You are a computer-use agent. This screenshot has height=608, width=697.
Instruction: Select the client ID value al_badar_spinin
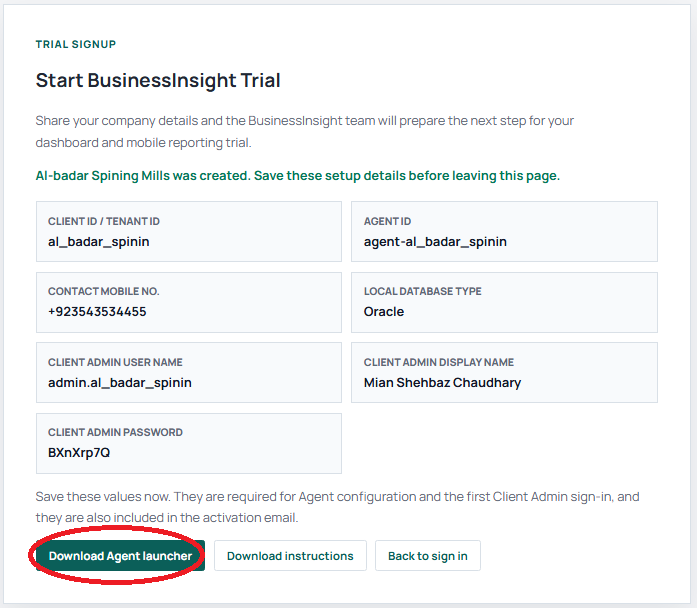[x=99, y=242]
